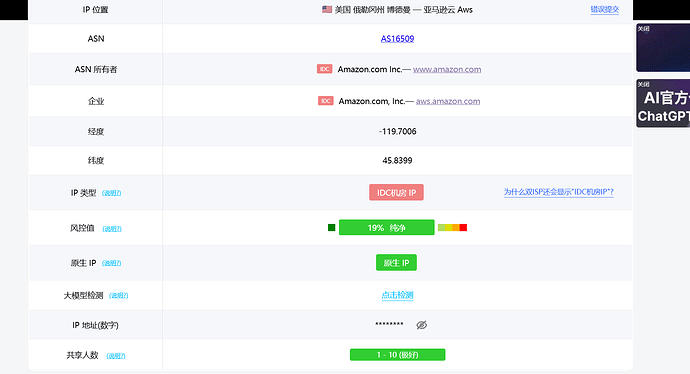
Task: Open the 为什么双ISP还会显示 IDC机房IP link
Action: [x=558, y=192]
